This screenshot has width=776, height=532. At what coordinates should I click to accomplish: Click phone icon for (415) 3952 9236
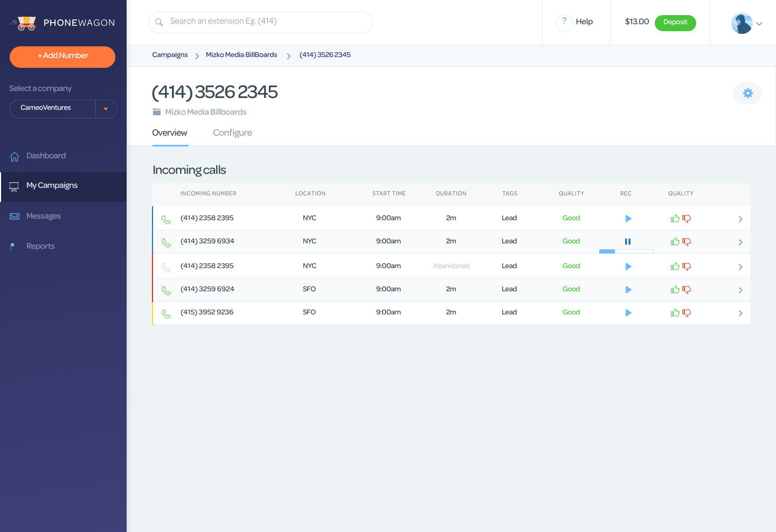166,313
